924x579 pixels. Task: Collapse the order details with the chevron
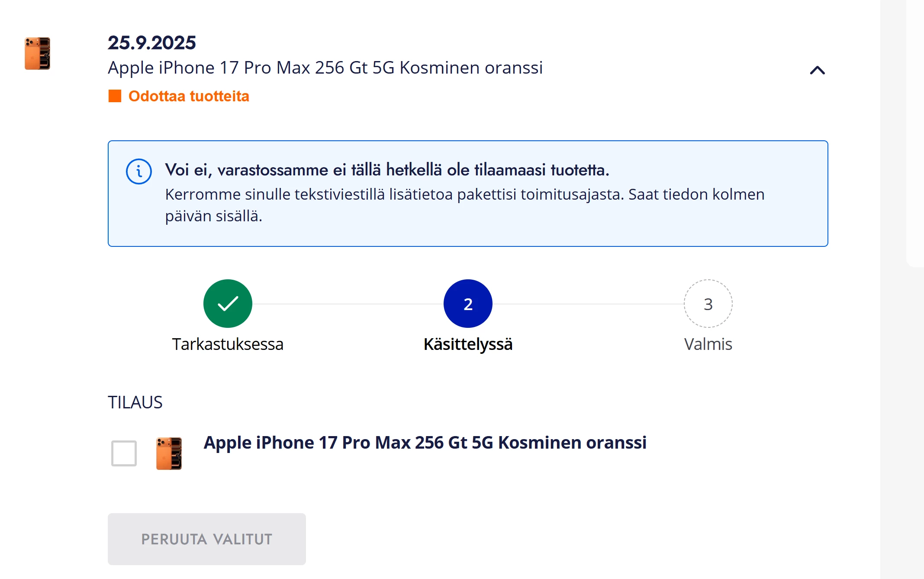817,70
